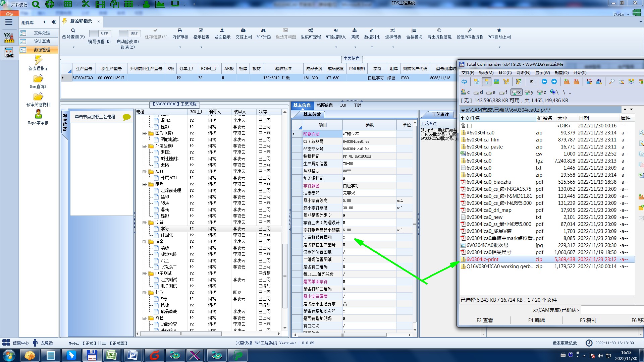Open dropdown arrow under 型号查询
This screenshot has height=362, width=644.
(x=73, y=47)
